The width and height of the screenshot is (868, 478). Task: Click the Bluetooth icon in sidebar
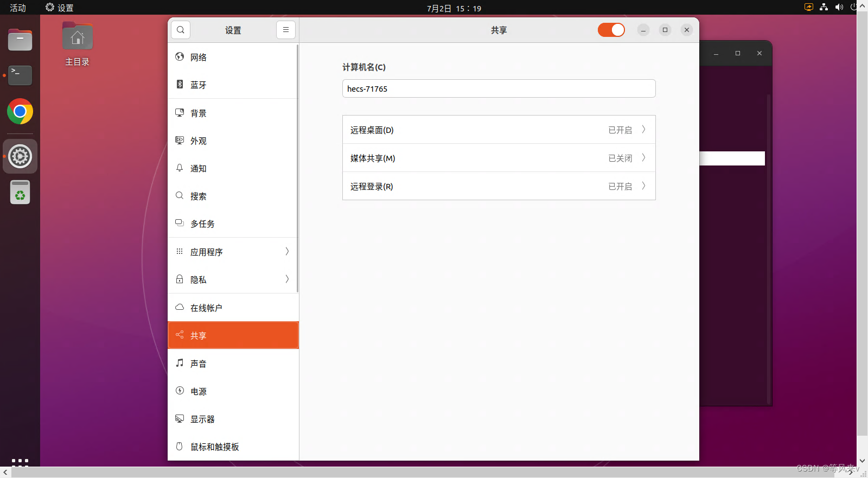[180, 84]
